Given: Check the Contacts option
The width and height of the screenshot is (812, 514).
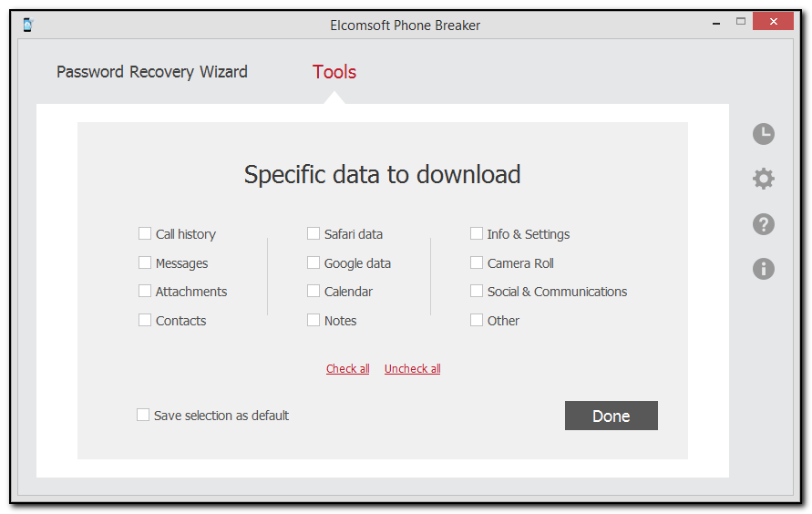Looking at the screenshot, I should coord(145,321).
